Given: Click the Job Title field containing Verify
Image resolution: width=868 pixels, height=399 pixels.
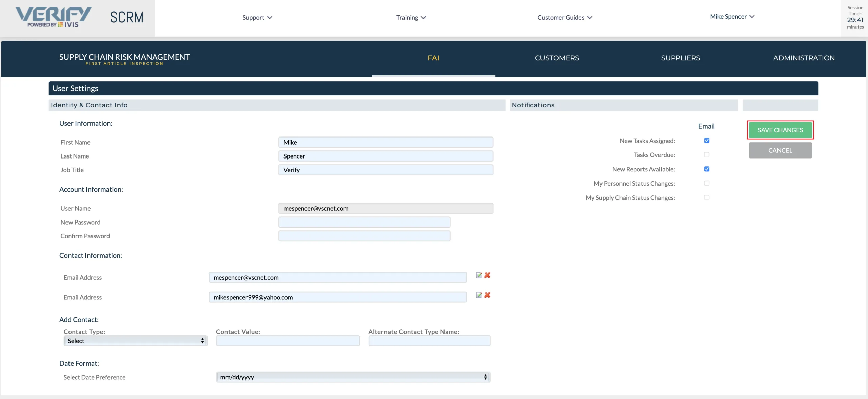Looking at the screenshot, I should [386, 170].
